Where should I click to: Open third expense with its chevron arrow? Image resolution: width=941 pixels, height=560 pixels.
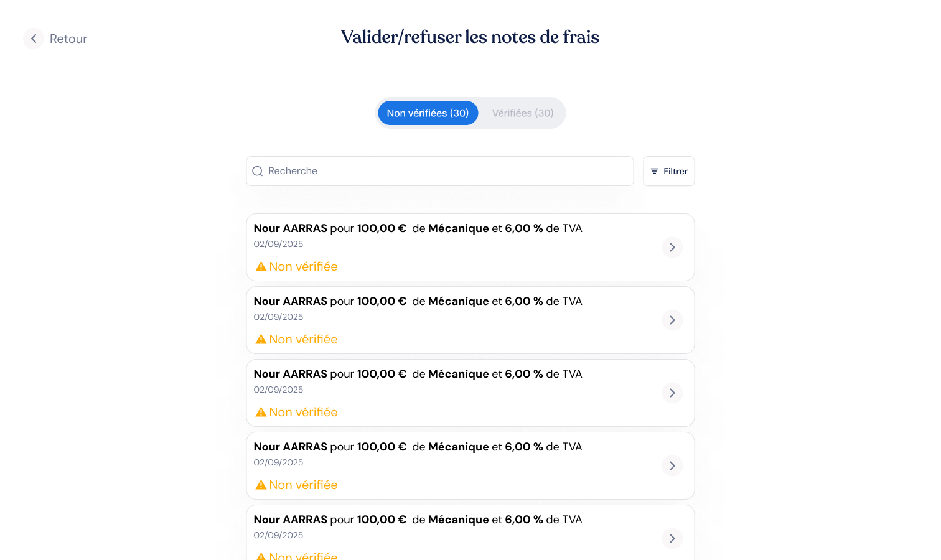672,393
